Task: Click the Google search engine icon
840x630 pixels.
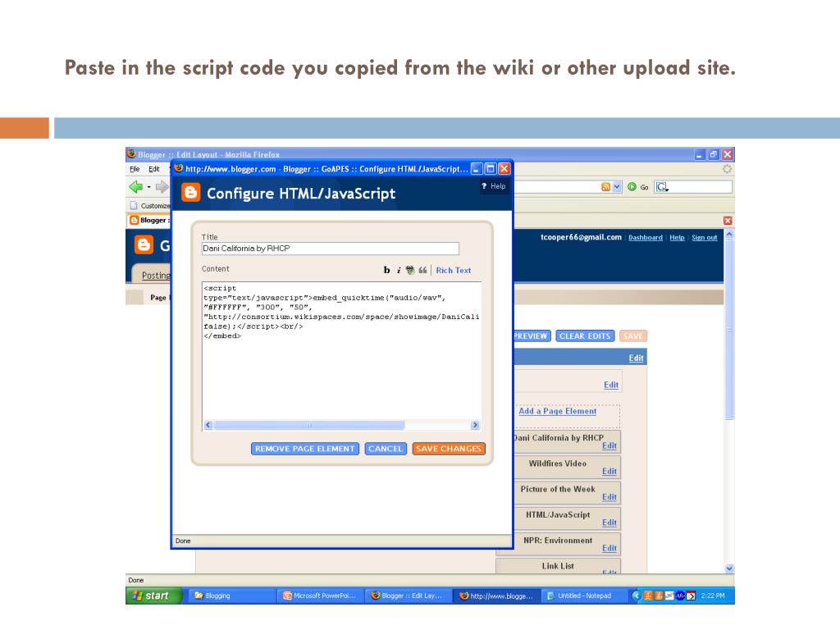Action: pyautogui.click(x=662, y=187)
